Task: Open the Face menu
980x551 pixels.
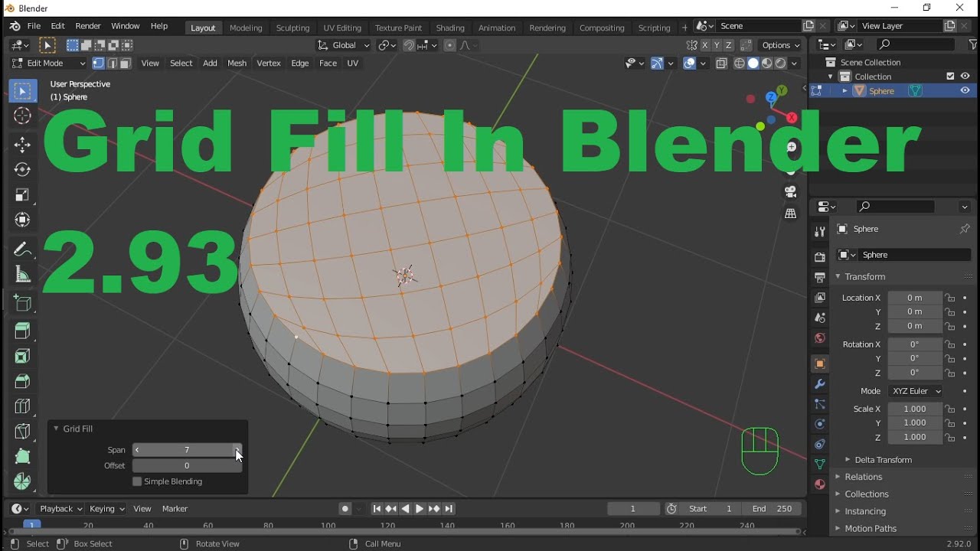Action: click(328, 64)
